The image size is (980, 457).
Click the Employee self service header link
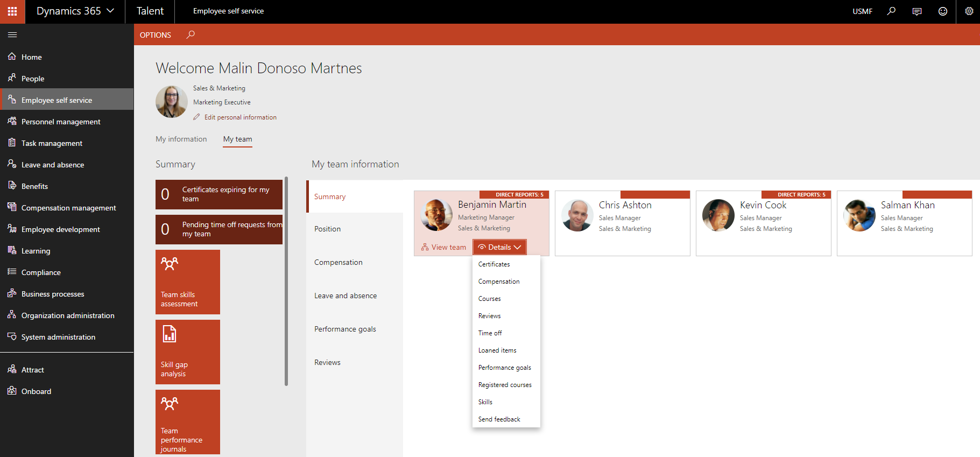(x=229, y=11)
